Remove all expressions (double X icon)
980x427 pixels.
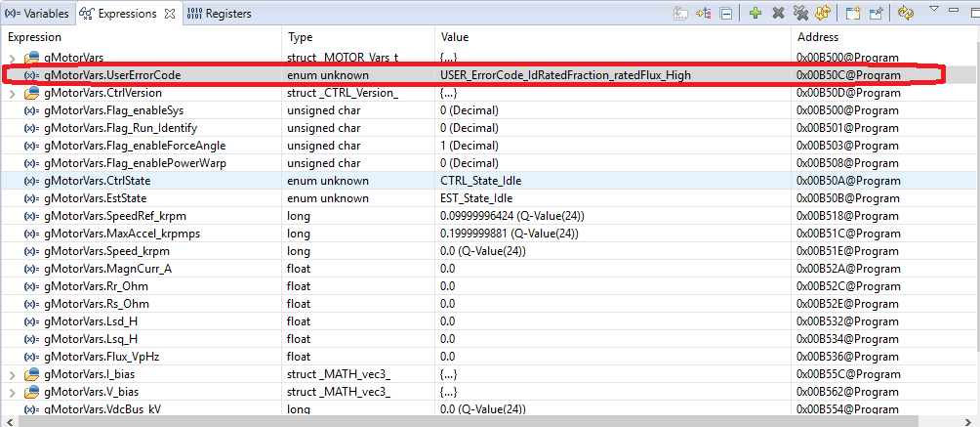801,13
